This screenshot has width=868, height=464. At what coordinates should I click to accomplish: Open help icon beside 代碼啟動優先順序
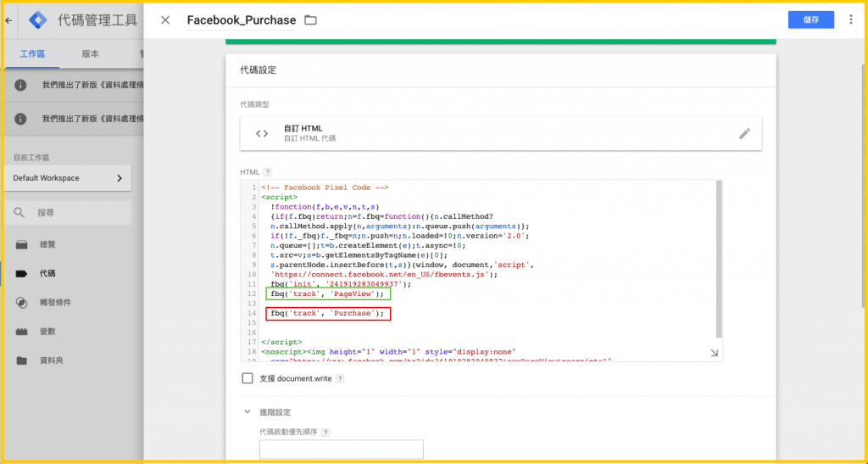tap(325, 432)
